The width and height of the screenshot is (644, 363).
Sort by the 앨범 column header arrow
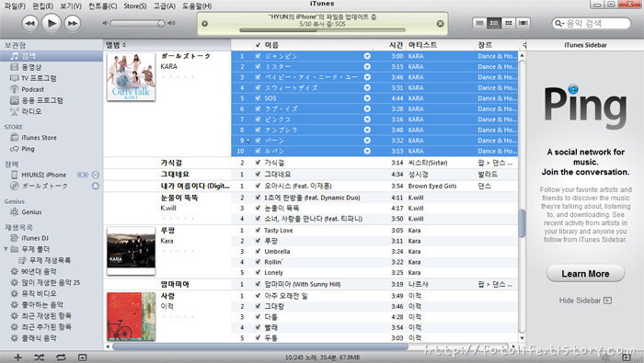[124, 45]
